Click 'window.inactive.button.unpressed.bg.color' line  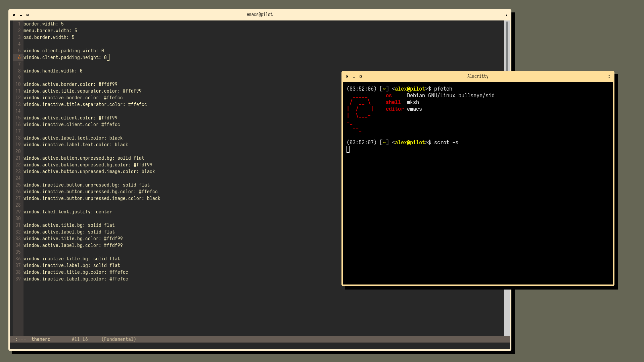91,192
